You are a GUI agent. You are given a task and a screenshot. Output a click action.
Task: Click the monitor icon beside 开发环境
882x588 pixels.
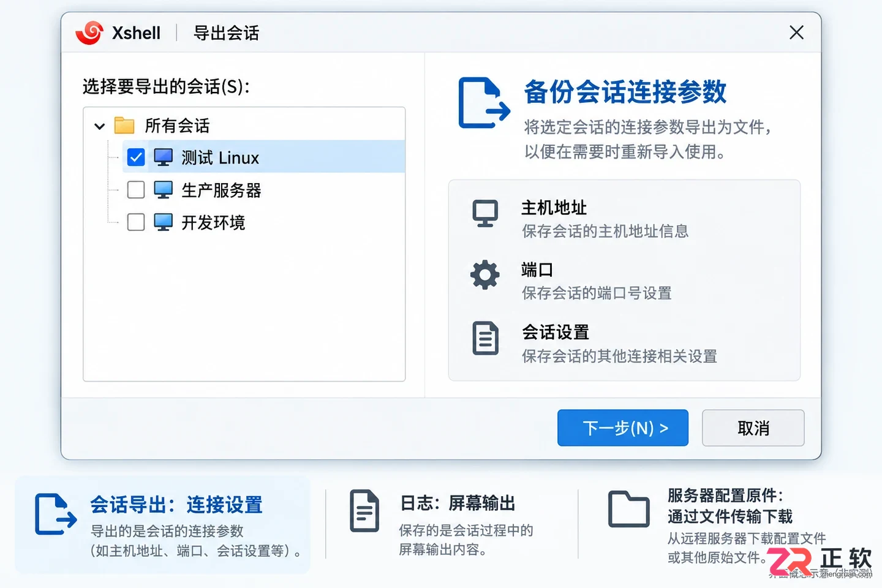[x=164, y=222]
